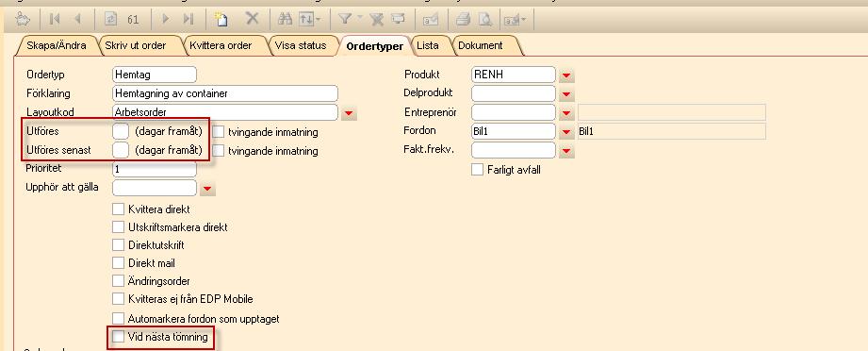Click the Utföres senast days-ahead field

point(121,150)
